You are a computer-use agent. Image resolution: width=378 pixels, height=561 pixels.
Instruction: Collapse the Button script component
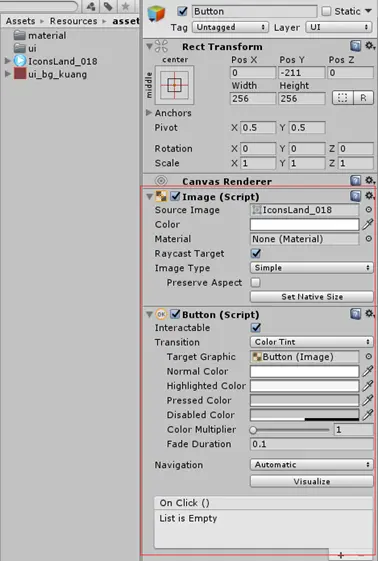pos(149,314)
